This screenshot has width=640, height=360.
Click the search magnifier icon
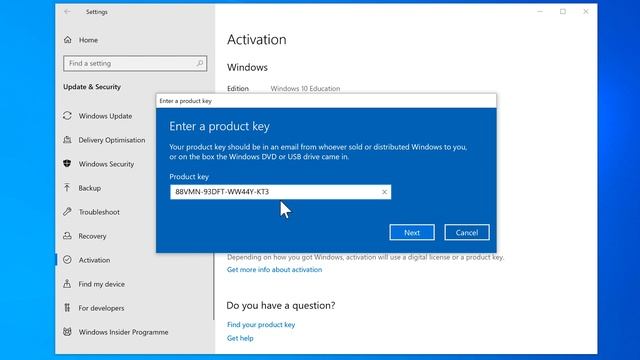point(200,63)
